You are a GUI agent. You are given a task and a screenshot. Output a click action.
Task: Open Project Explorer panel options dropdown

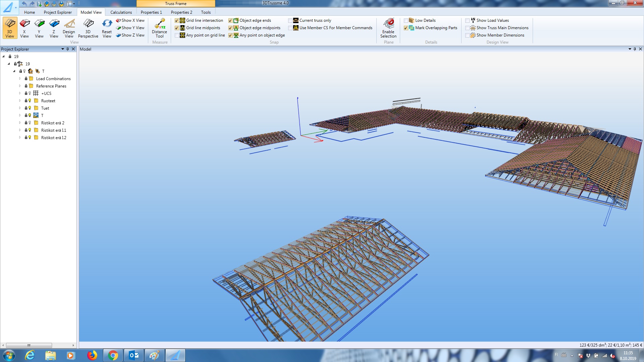click(62, 49)
